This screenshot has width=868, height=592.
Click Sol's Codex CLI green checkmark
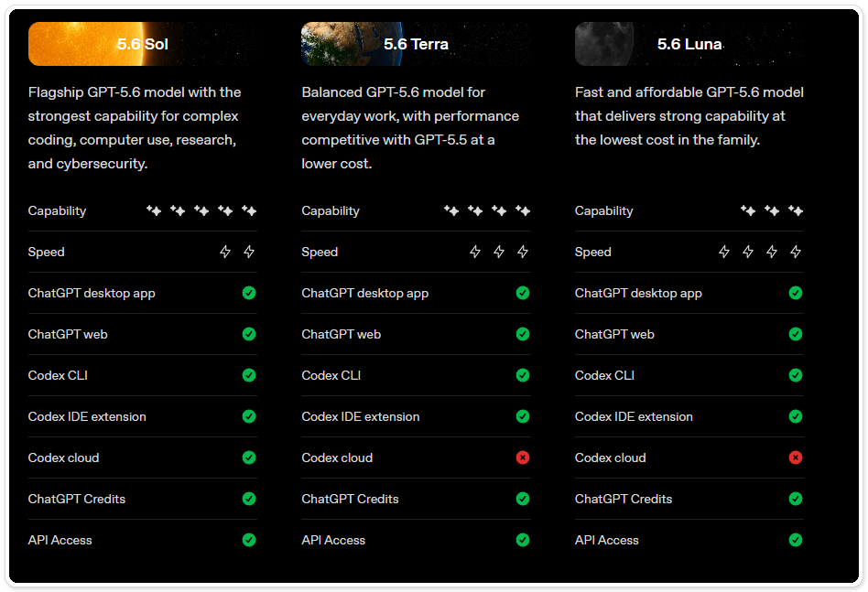click(x=249, y=375)
